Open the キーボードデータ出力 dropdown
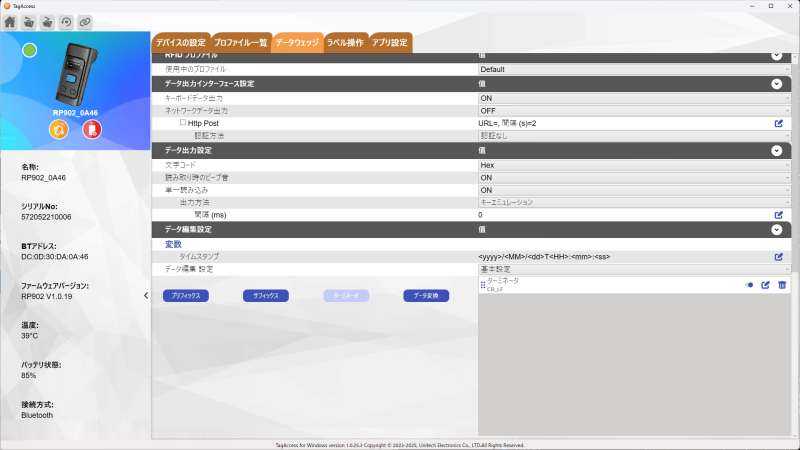This screenshot has height=450, width=800. (x=634, y=99)
